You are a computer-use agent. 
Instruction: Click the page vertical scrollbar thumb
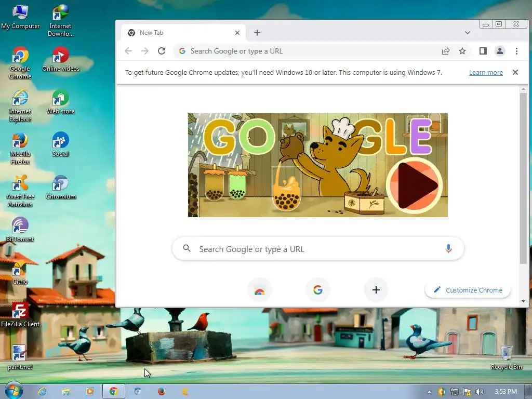pos(523,178)
